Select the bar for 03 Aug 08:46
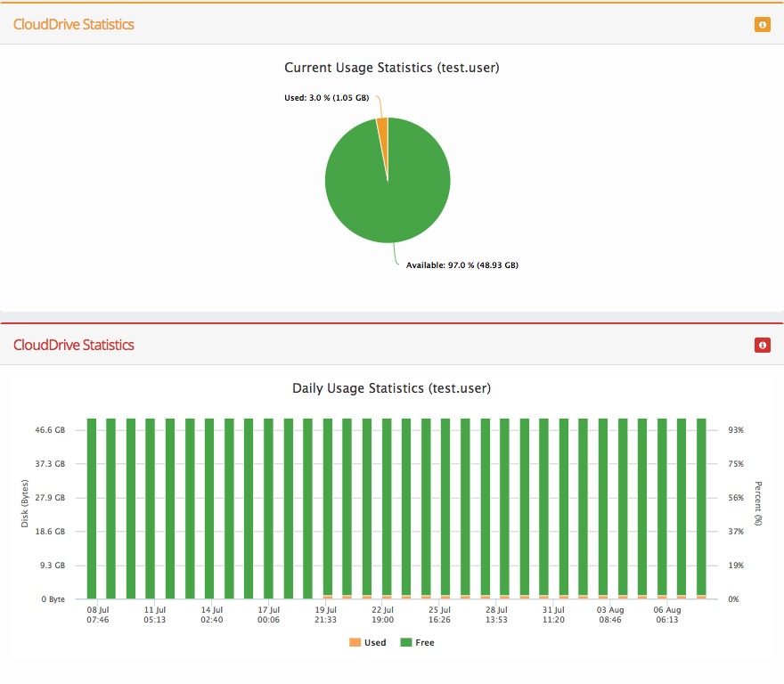Screen dimensions: 784x684 [x=603, y=508]
